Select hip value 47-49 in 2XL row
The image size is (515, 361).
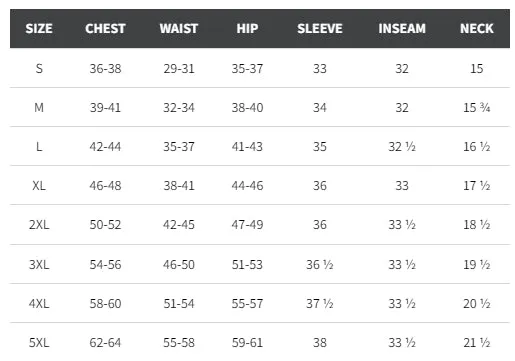pos(247,225)
